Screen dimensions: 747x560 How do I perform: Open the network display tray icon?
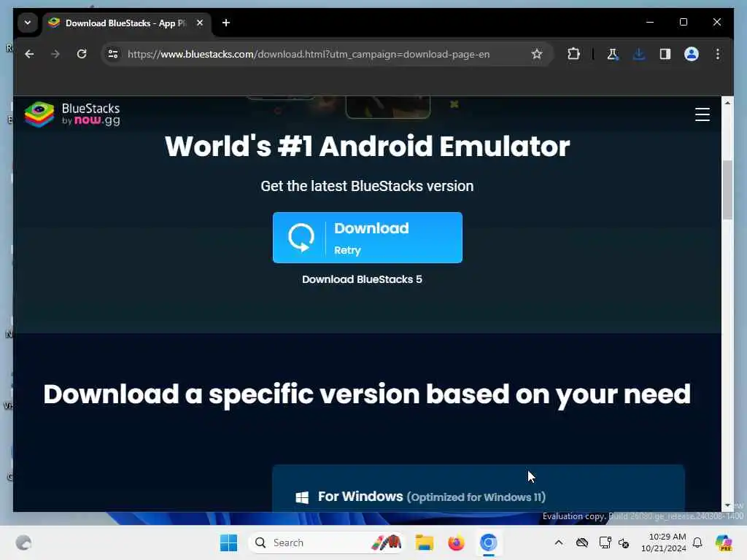tap(605, 542)
